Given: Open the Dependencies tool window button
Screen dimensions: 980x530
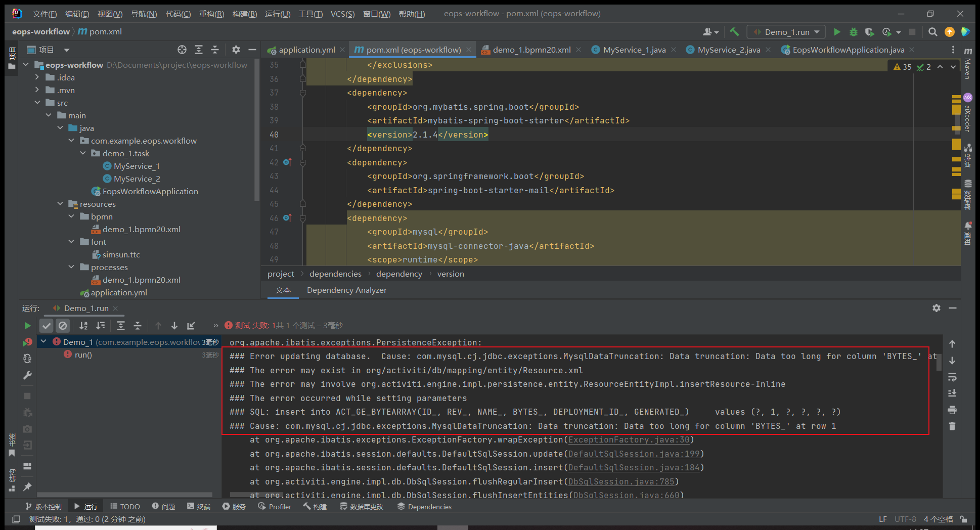Looking at the screenshot, I should [424, 507].
